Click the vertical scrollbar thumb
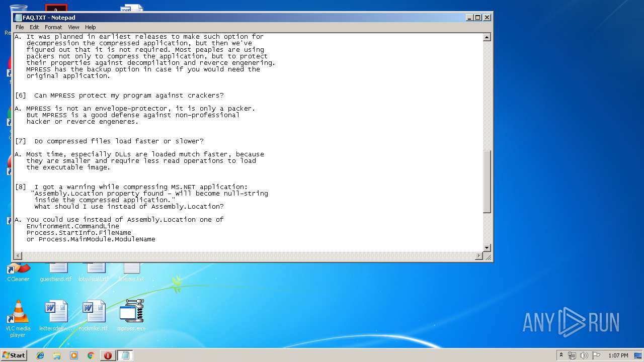Image resolution: width=644 pixels, height=362 pixels. coord(487,182)
